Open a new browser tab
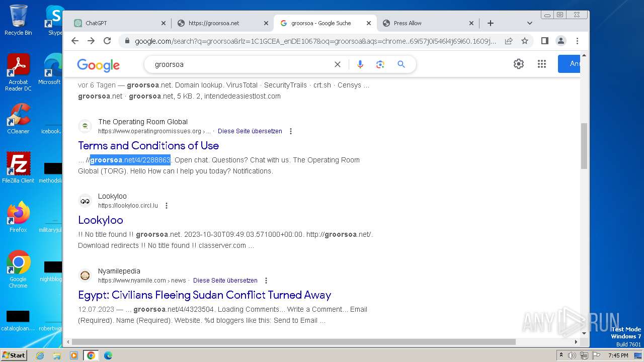The width and height of the screenshot is (644, 362). [x=491, y=23]
